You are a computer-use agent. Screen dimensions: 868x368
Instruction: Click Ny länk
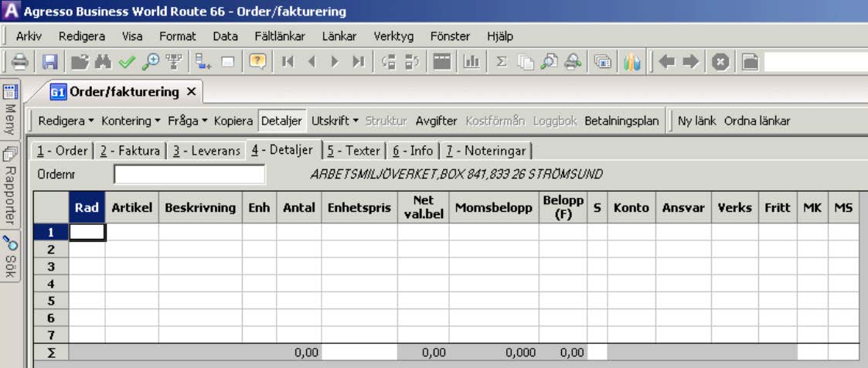(x=697, y=121)
